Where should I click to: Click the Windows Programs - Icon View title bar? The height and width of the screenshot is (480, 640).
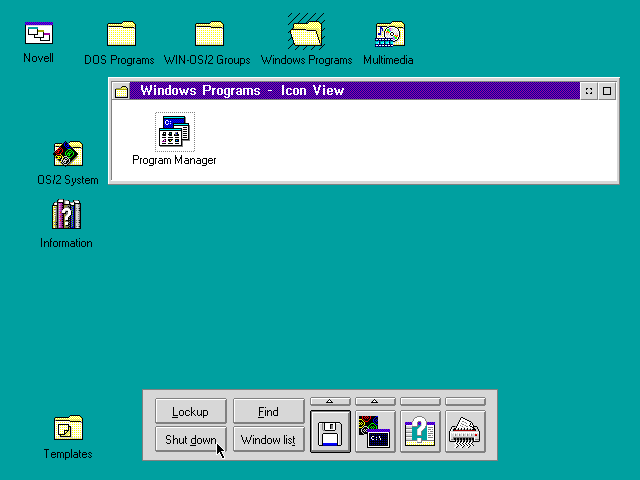coord(355,91)
